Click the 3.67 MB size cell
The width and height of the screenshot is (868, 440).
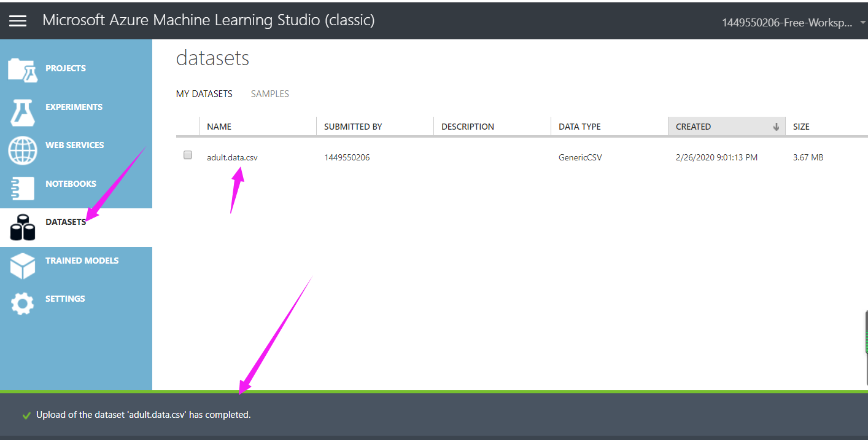(x=808, y=157)
